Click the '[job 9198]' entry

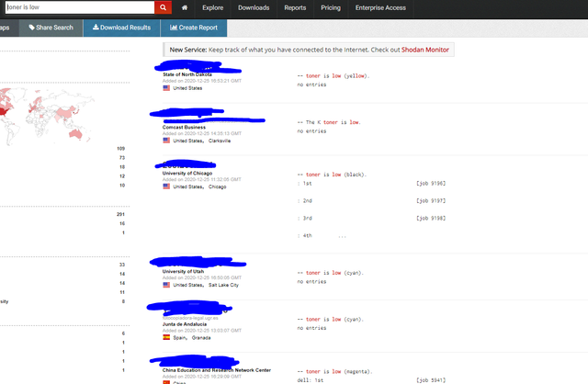(x=431, y=218)
